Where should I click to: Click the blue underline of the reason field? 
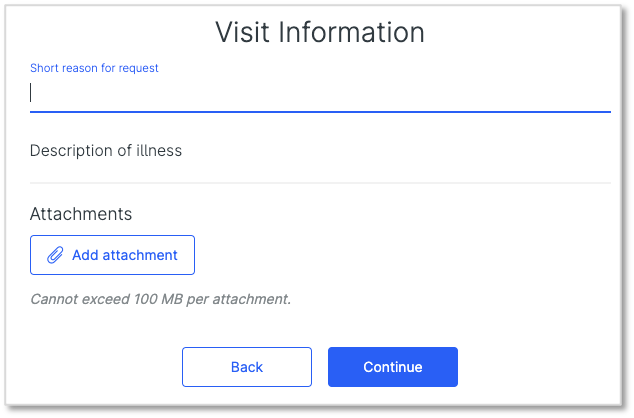pyautogui.click(x=320, y=112)
